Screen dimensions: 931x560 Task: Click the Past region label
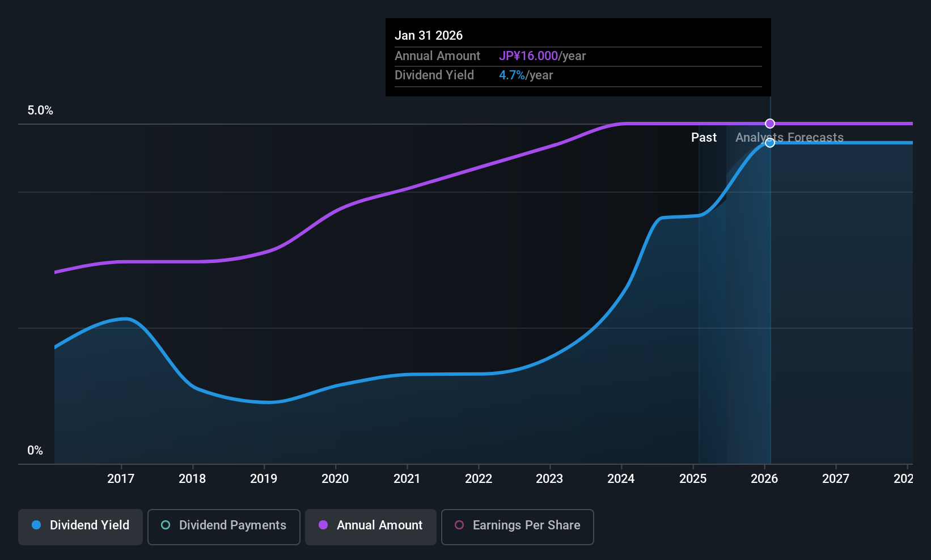point(704,138)
